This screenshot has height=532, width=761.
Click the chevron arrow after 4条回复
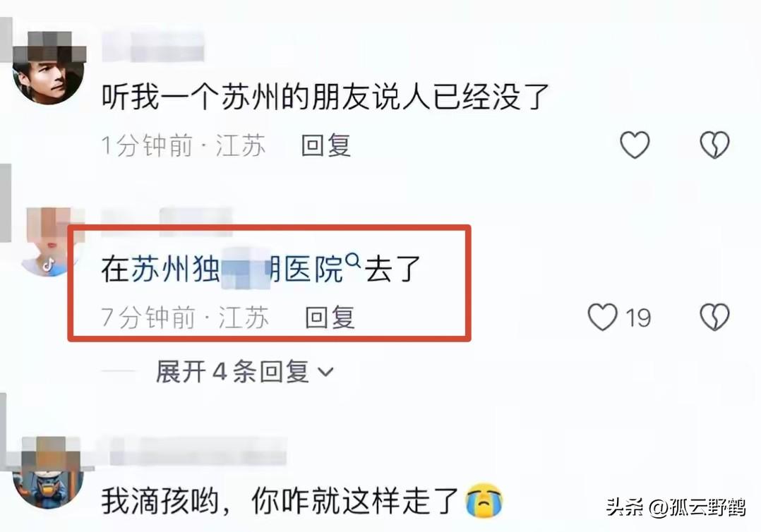coord(325,372)
